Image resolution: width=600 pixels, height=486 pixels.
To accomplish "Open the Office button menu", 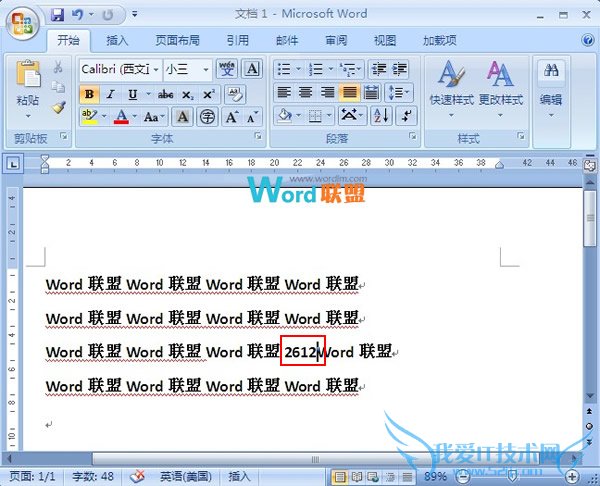I will pyautogui.click(x=22, y=24).
